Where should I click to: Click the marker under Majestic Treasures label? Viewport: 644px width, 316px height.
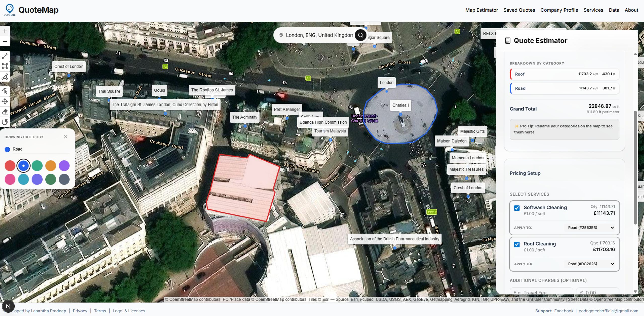(x=466, y=178)
